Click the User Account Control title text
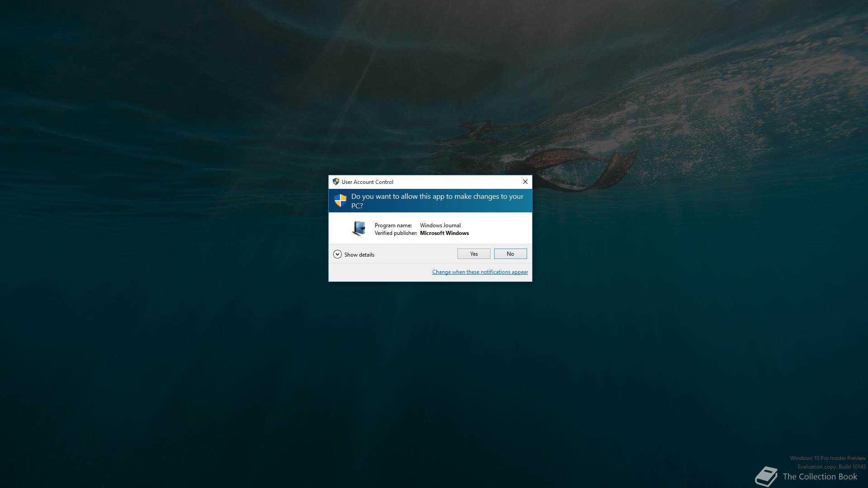868x488 pixels. point(368,182)
